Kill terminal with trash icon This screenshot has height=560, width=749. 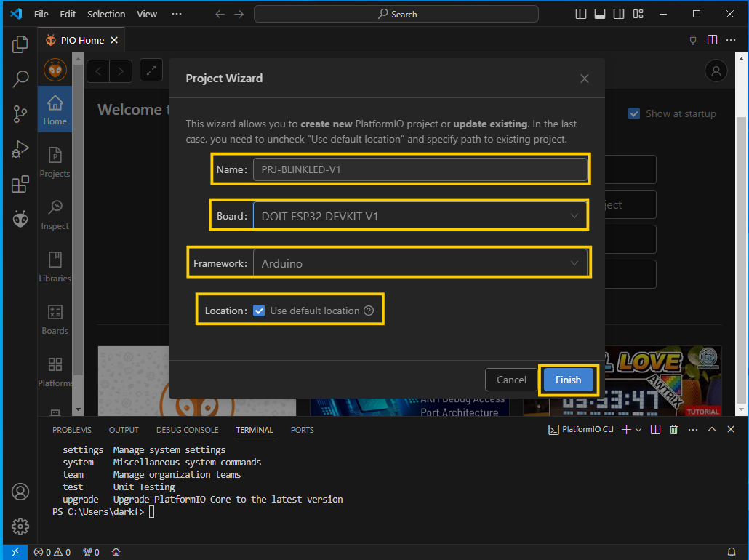pos(674,430)
